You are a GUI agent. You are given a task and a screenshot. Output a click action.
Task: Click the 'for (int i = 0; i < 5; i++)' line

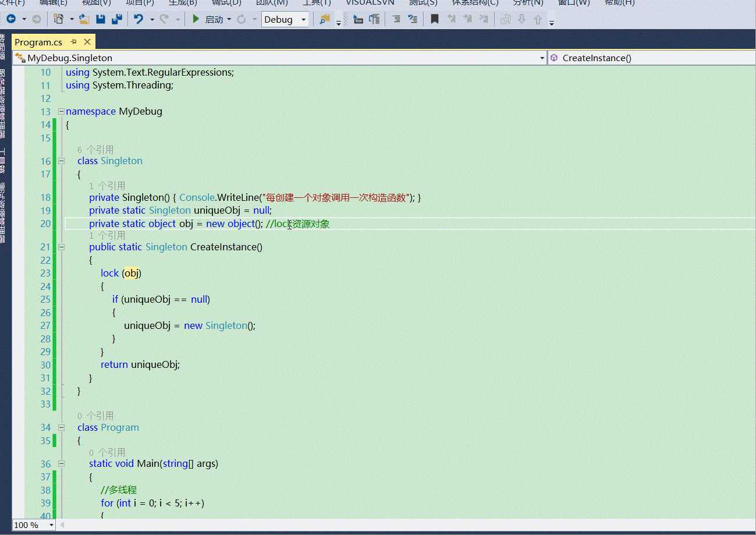(x=152, y=503)
